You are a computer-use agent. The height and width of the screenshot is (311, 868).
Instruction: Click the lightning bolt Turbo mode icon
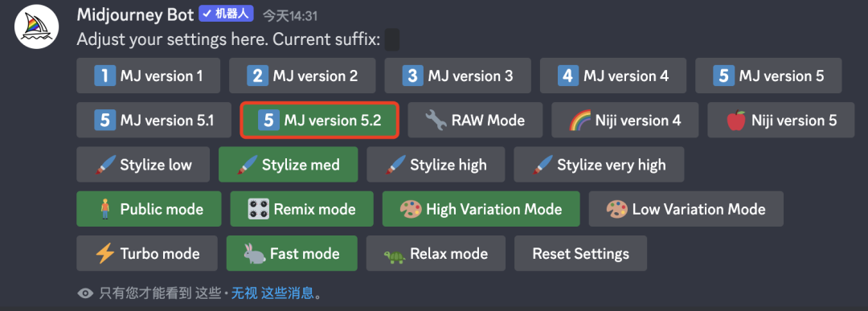pos(104,253)
